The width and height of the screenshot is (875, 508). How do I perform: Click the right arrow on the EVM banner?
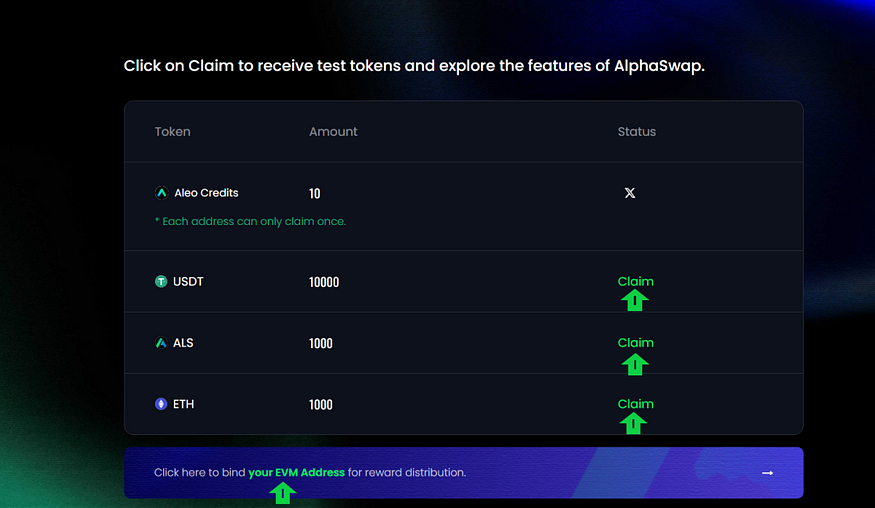click(767, 473)
